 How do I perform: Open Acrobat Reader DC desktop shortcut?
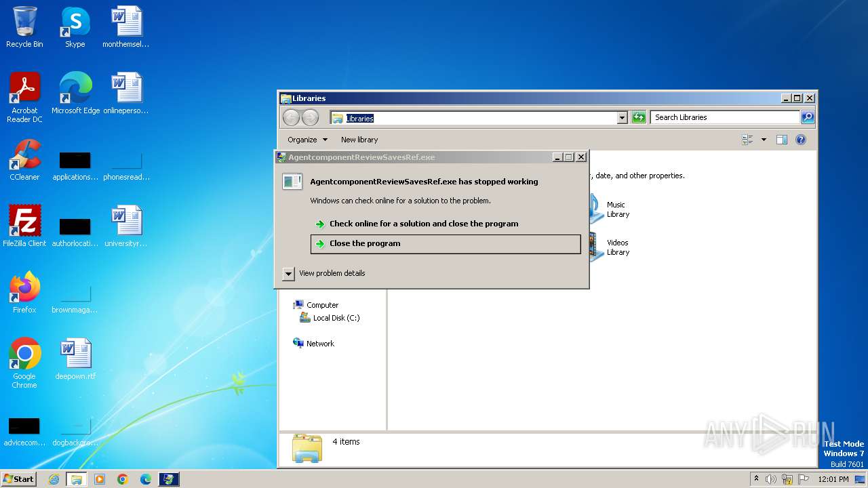[24, 98]
